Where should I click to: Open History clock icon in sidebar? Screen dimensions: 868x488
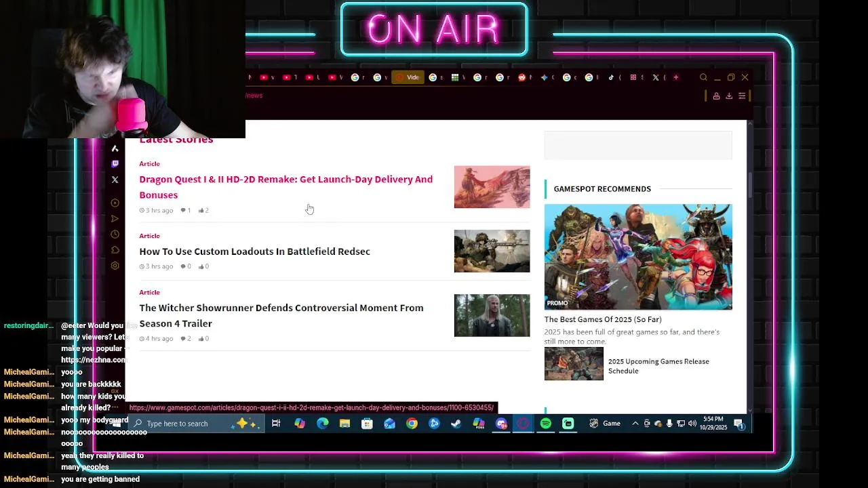tap(115, 235)
